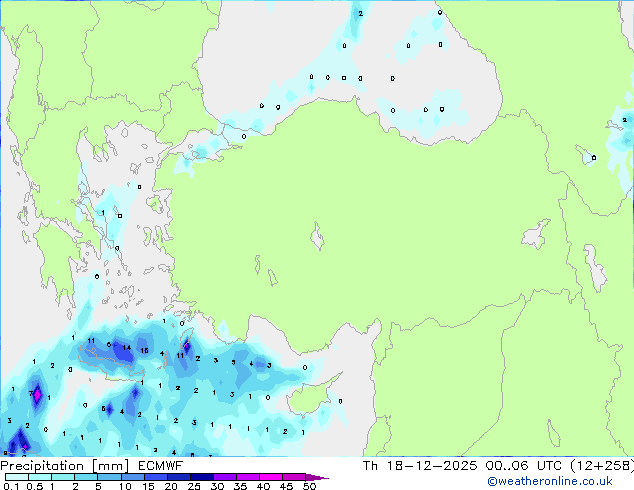
Task: Click the '7' value beside the magenta diamond
Action: coord(31,393)
